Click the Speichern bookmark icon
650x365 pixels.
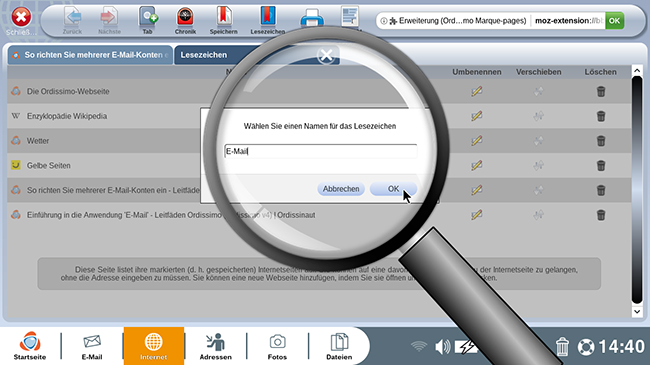click(223, 20)
